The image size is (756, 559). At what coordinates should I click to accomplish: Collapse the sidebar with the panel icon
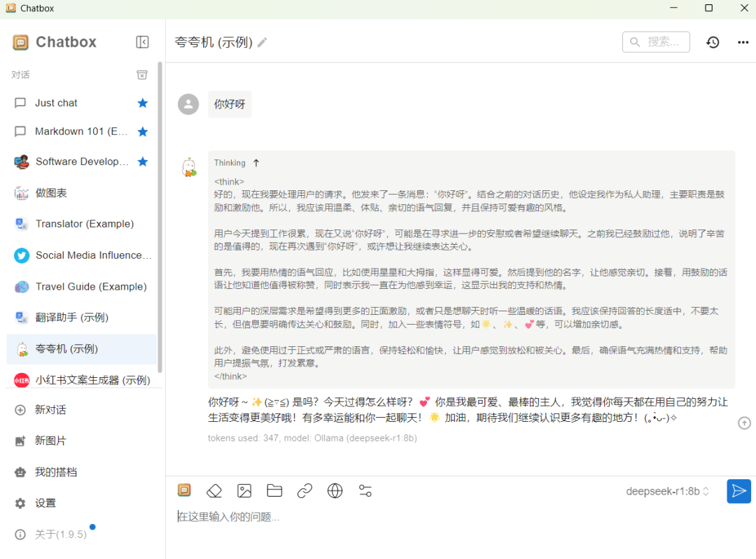142,42
